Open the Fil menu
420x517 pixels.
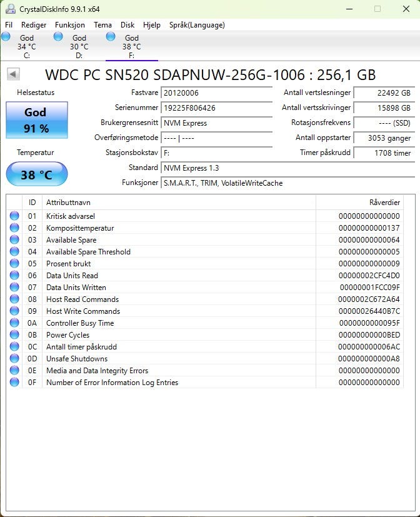(9, 25)
